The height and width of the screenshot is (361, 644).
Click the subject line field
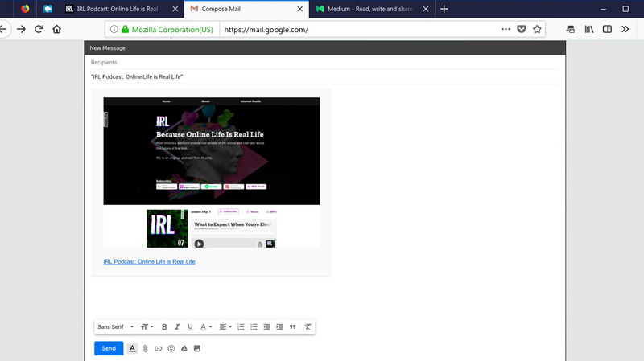324,76
